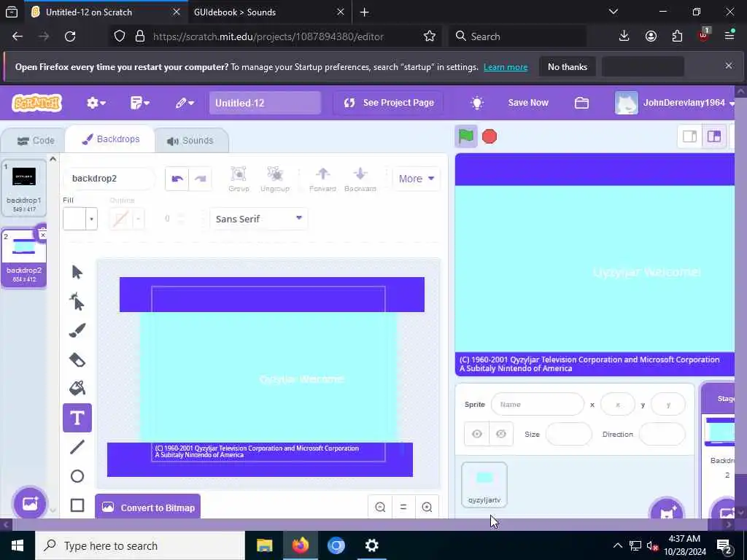The height and width of the screenshot is (560, 747).
Task: Select qyzyljartv sprite thumbnail
Action: 484,485
